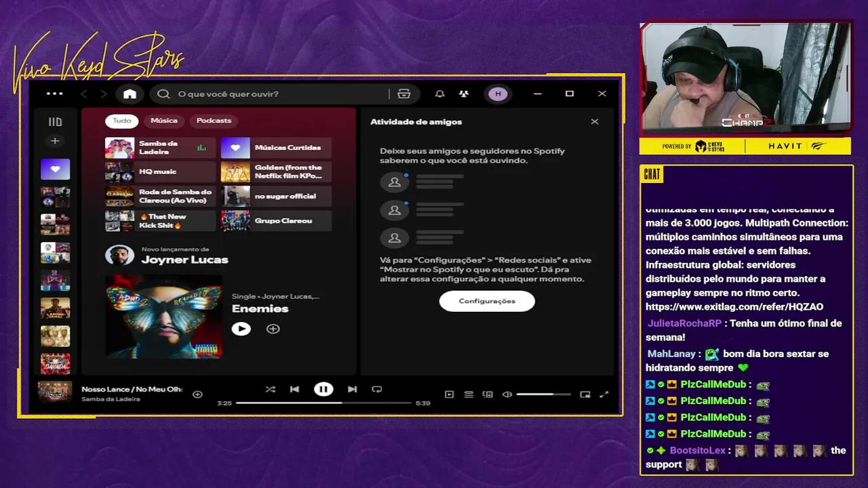The image size is (868, 488).
Task: Click username MahLanay in chat
Action: click(671, 354)
